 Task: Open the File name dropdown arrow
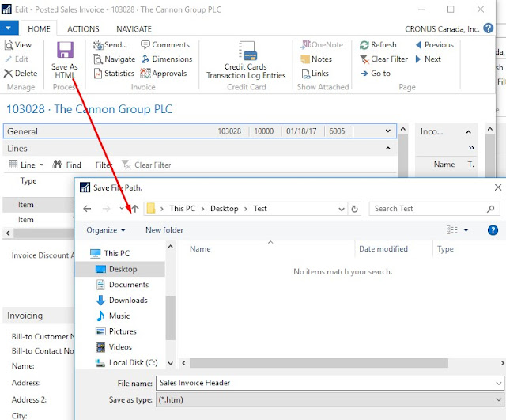coord(499,384)
